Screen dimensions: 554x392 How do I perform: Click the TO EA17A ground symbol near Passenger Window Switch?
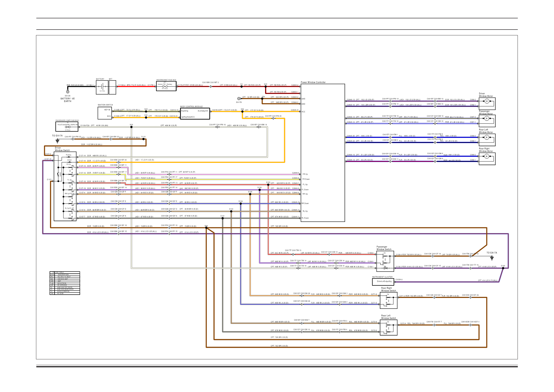click(x=492, y=258)
